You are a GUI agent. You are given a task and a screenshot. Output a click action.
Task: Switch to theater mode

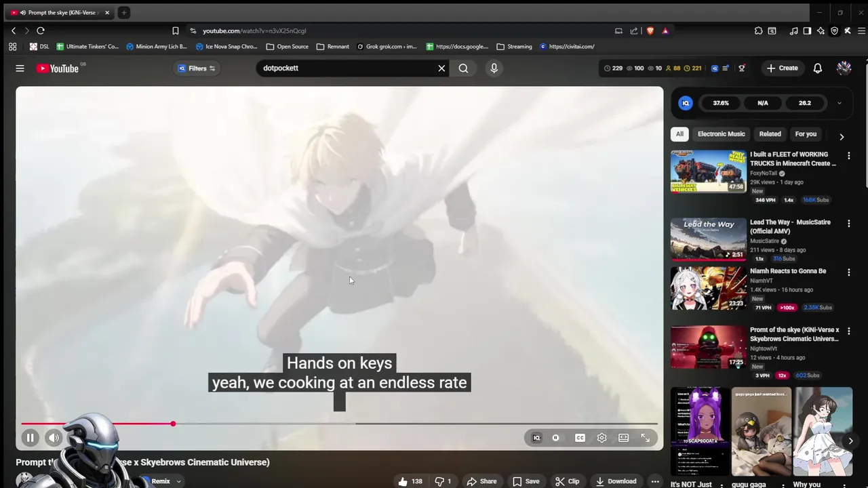[623, 438]
